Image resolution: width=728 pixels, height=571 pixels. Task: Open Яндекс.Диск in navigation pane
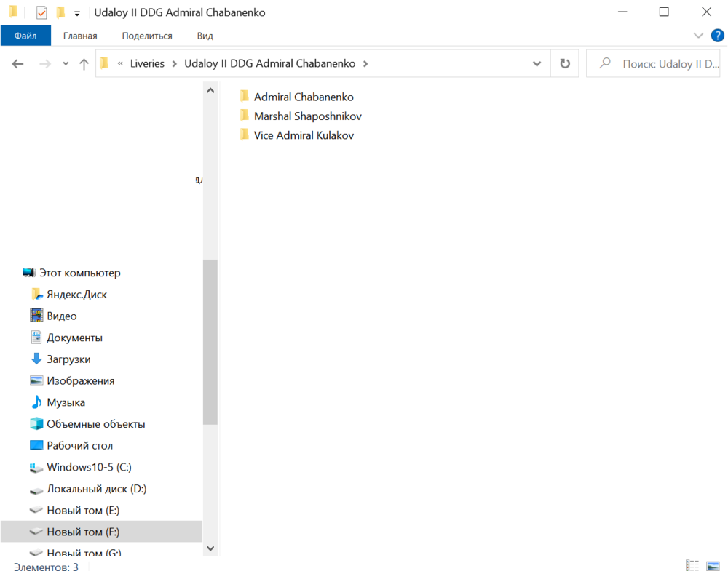coord(68,295)
